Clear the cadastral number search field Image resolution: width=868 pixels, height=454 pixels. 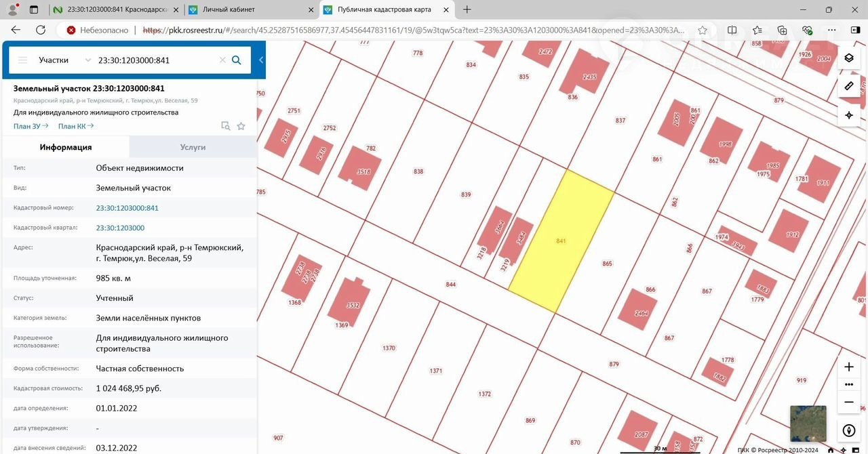(222, 60)
